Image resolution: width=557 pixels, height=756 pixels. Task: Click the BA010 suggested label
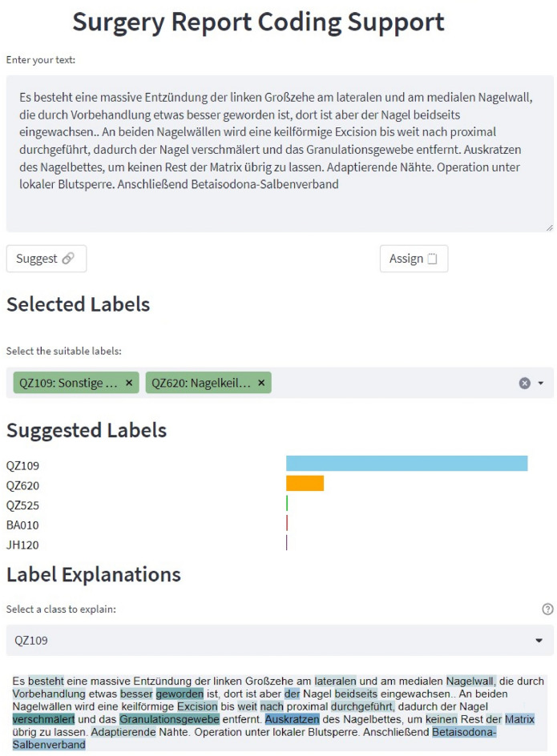(x=22, y=525)
